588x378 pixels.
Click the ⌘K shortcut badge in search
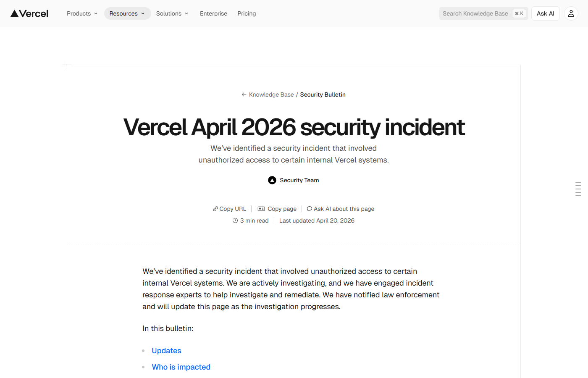(519, 13)
